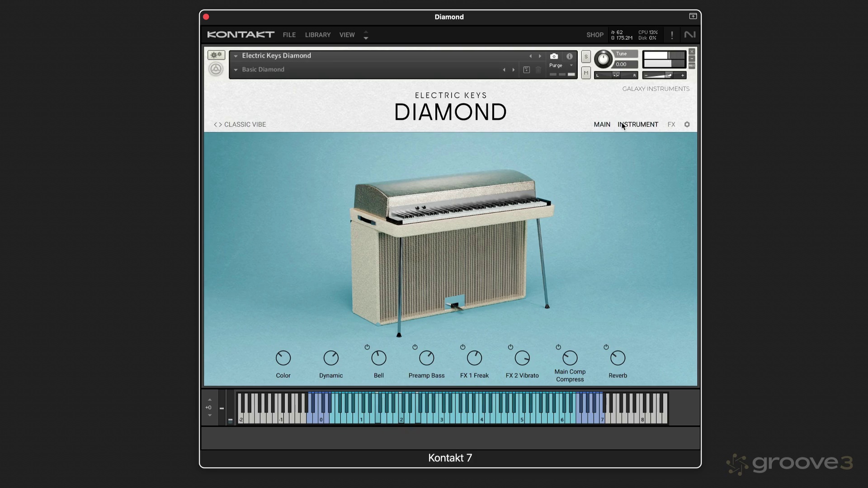Image resolution: width=868 pixels, height=488 pixels.
Task: Click the warning exclamation icon in Kontakt header
Action: 672,35
